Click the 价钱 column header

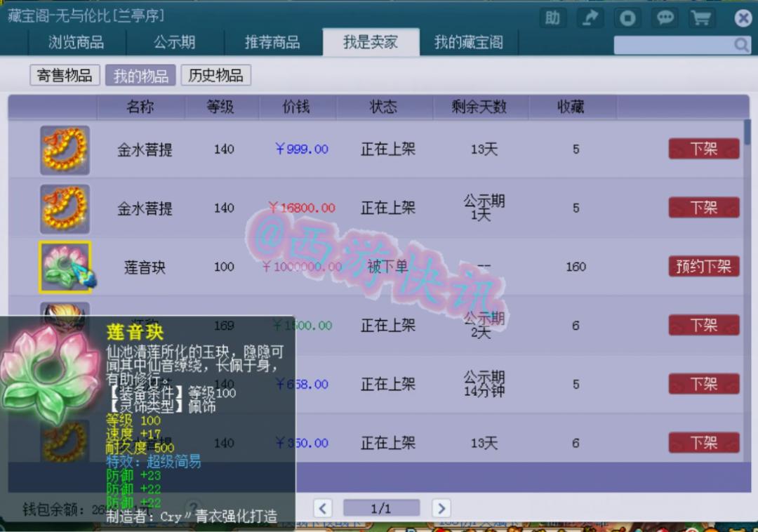(x=298, y=107)
